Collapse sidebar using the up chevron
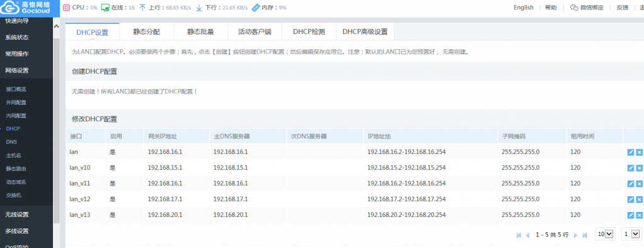 click(x=57, y=26)
